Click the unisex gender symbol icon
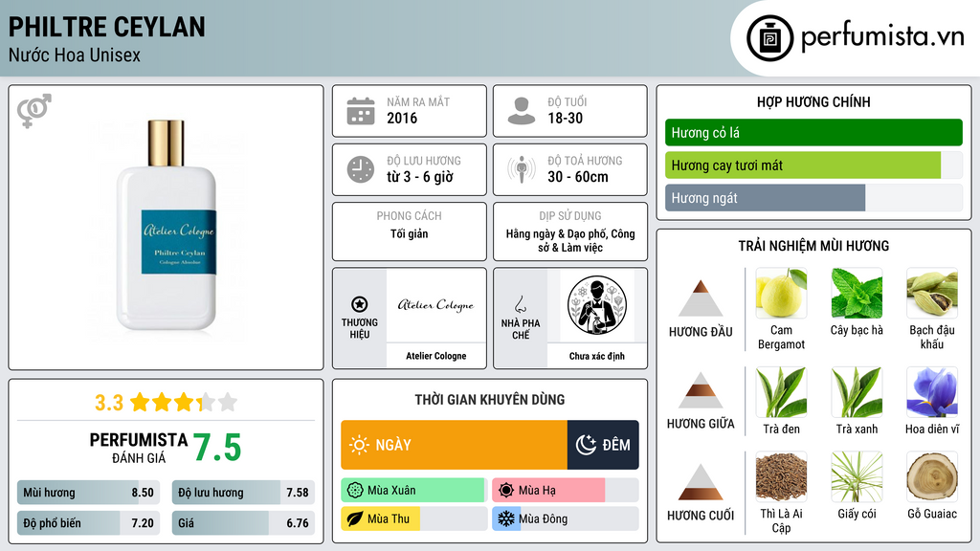The width and height of the screenshot is (980, 551). point(33,111)
